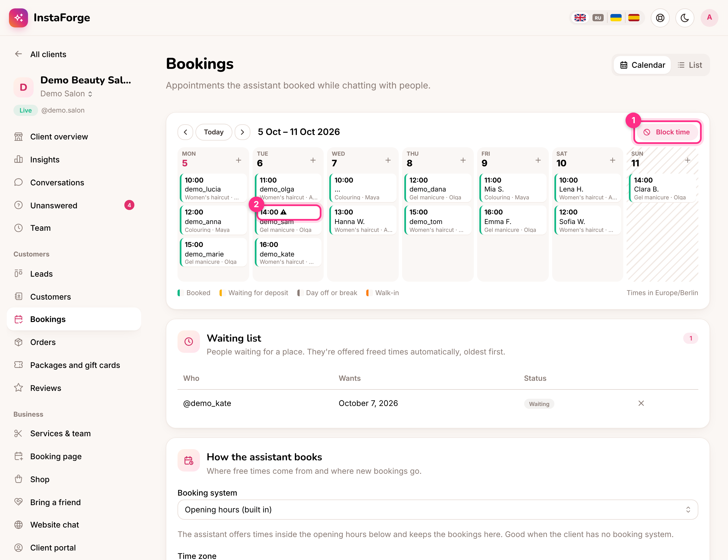Open Client portal in sidebar
728x560 pixels.
point(74,548)
